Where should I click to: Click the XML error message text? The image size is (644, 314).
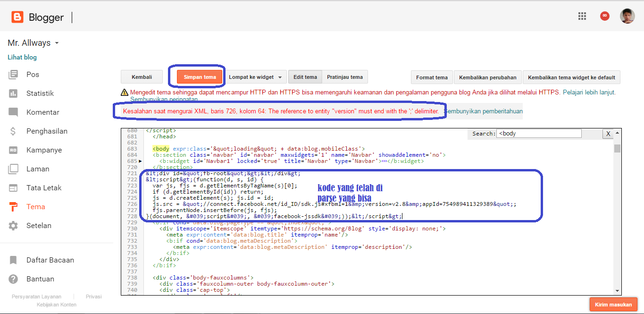(281, 111)
